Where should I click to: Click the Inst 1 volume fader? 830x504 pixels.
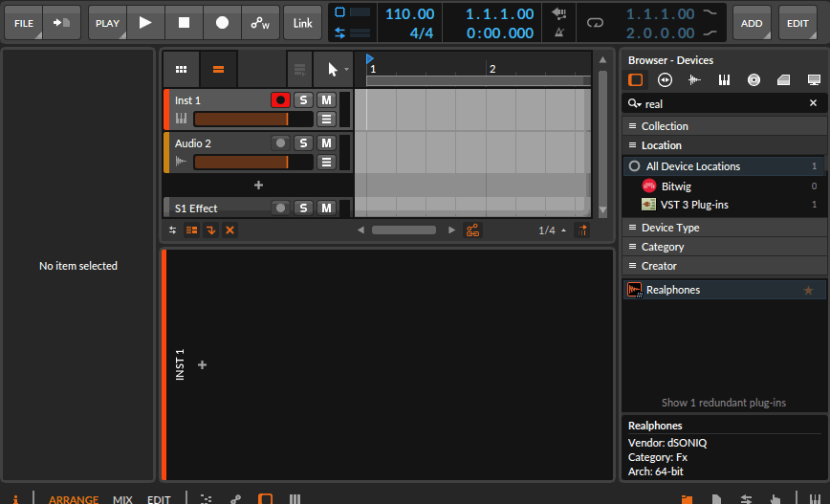253,120
